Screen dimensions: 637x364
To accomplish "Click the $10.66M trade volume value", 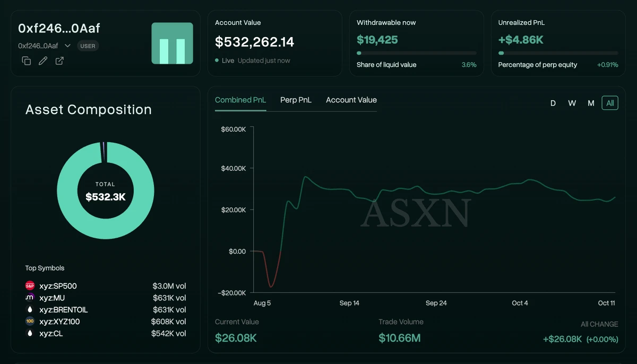I will tap(400, 338).
